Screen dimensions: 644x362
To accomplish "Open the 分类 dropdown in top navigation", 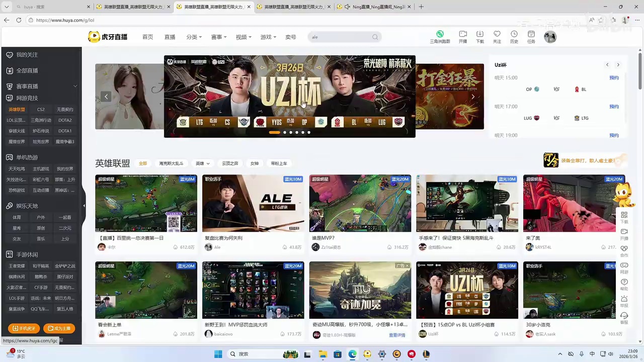I will pyautogui.click(x=194, y=37).
